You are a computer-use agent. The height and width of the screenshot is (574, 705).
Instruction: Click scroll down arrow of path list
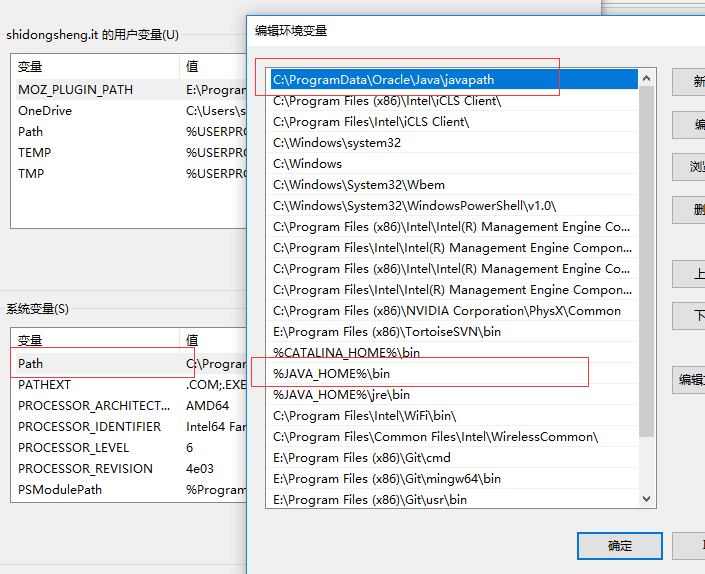[x=647, y=499]
